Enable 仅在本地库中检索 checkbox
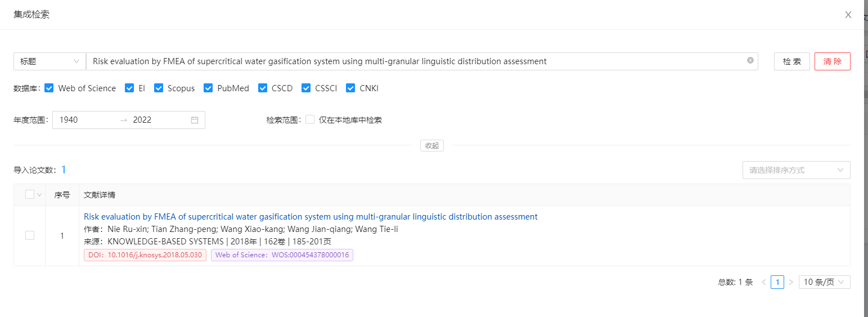This screenshot has height=317, width=868. 310,120
